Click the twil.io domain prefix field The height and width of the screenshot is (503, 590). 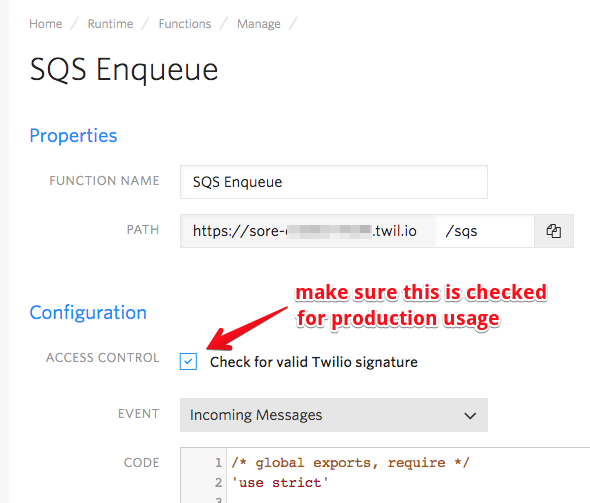[x=308, y=231]
